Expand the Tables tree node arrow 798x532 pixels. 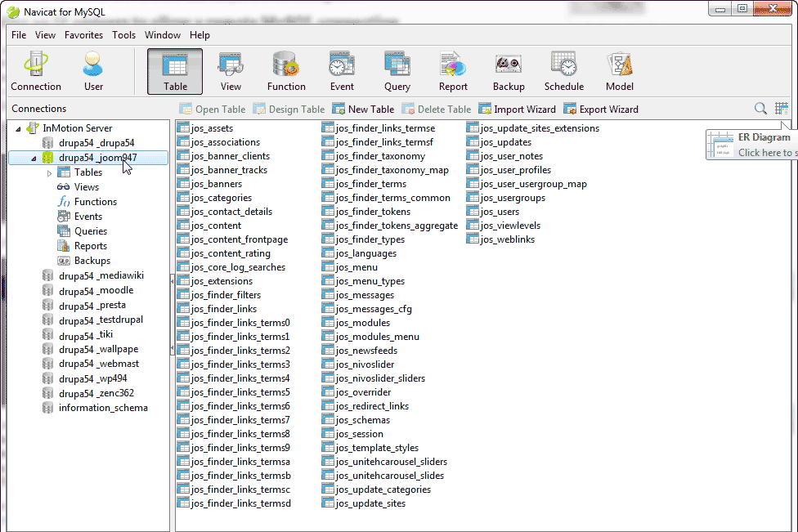point(50,173)
